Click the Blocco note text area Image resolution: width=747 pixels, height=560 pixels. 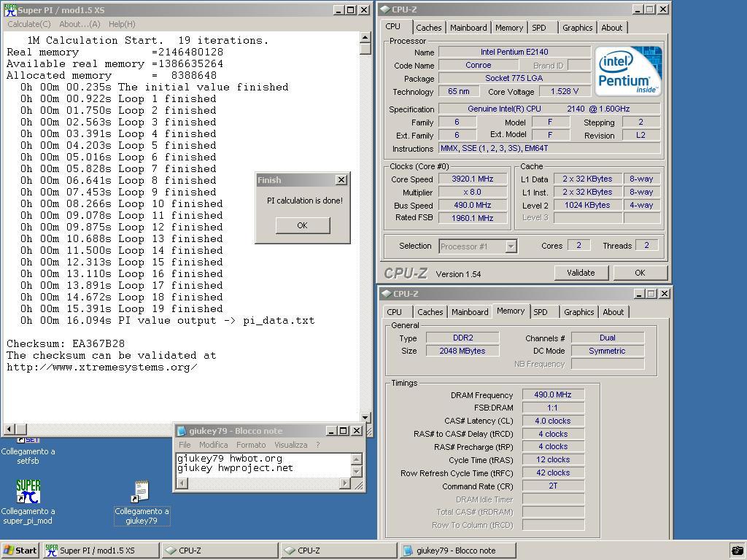263,464
